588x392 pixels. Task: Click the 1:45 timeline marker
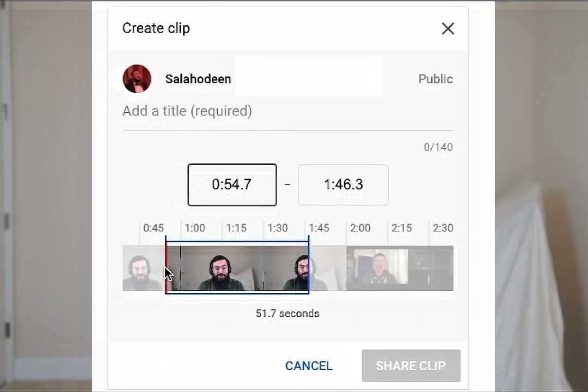318,228
